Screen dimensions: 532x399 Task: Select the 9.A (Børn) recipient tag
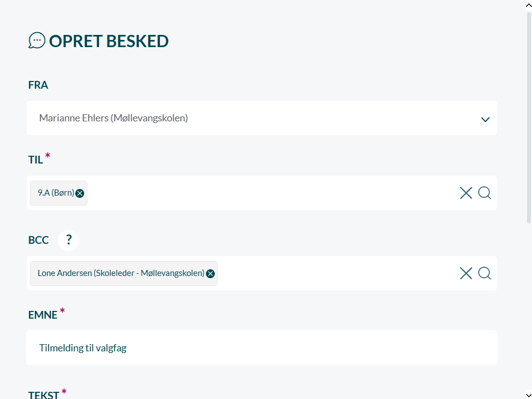[x=55, y=193]
